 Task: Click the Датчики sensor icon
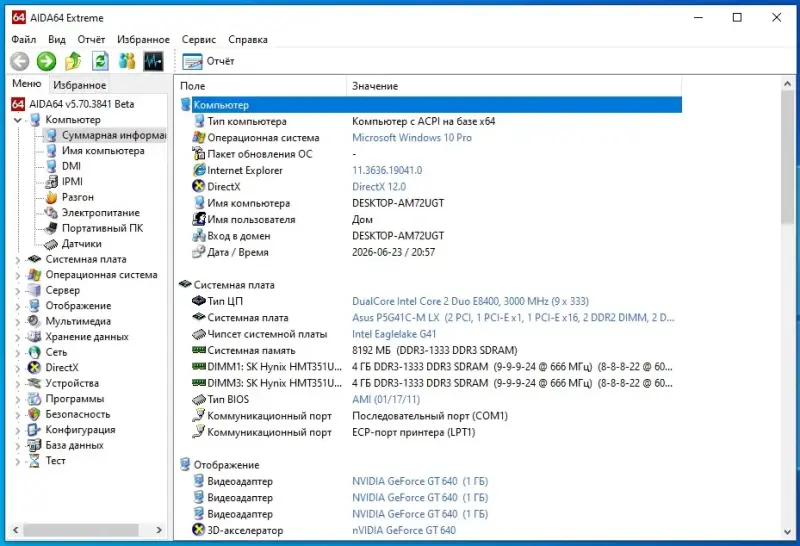point(51,244)
